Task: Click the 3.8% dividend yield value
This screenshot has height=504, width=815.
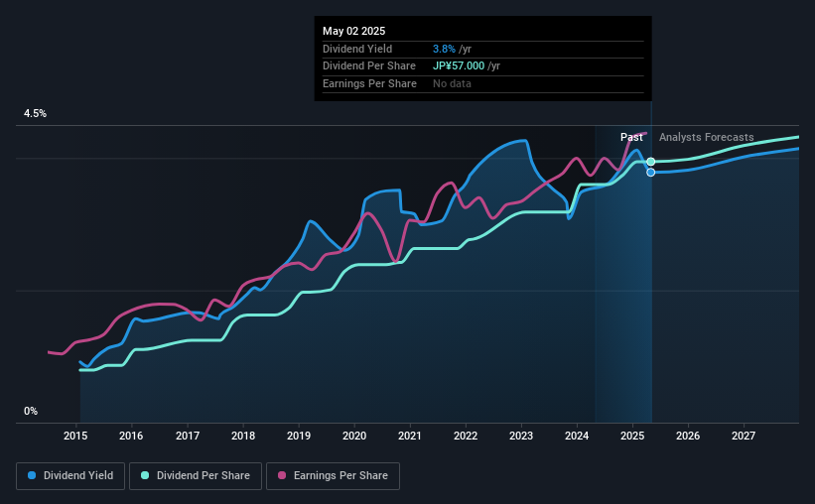Action: 444,49
